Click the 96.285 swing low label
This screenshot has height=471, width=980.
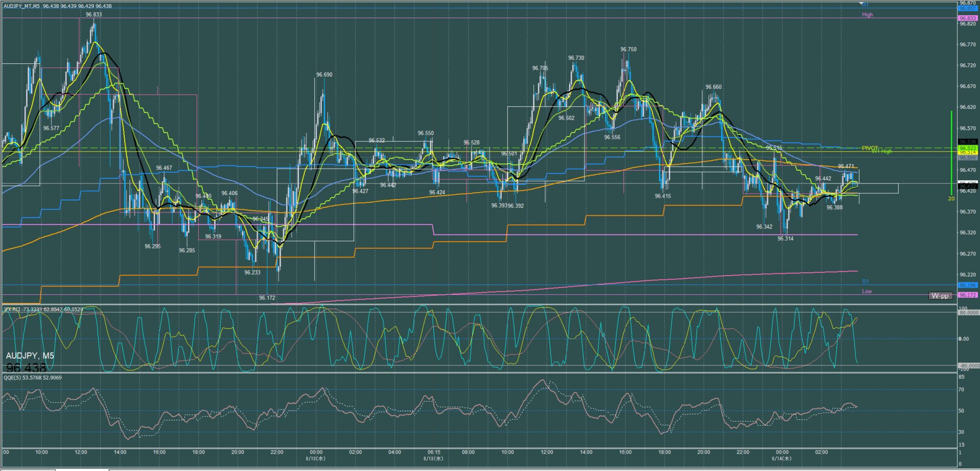click(x=187, y=250)
